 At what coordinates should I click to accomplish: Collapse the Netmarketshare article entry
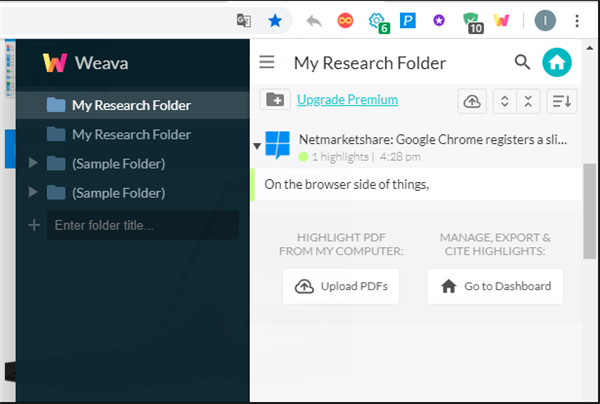pos(257,147)
